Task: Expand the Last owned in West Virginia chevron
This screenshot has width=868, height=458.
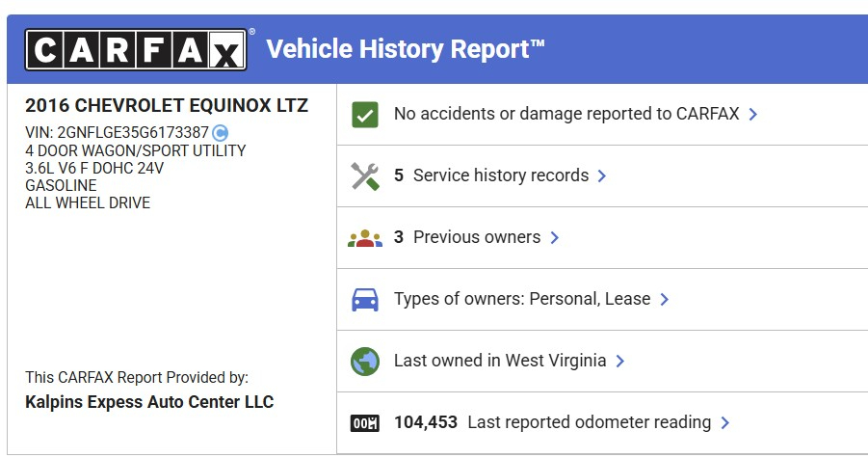Action: pyautogui.click(x=620, y=362)
